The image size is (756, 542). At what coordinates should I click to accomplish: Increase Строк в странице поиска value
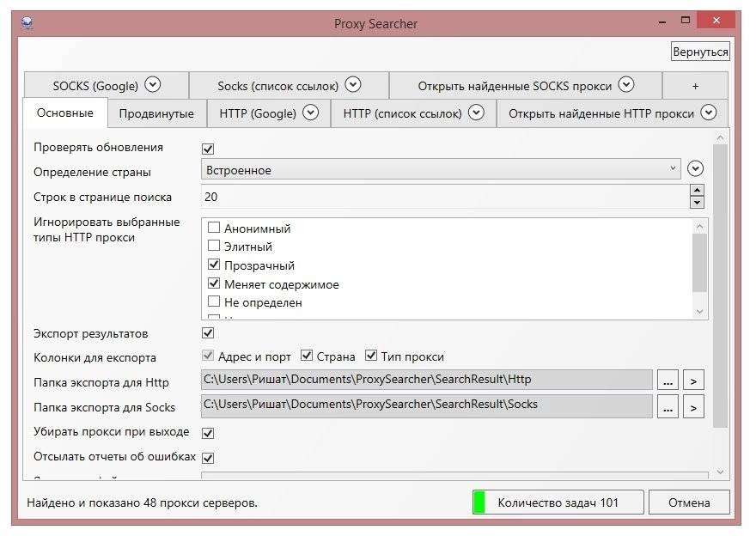pyautogui.click(x=697, y=190)
